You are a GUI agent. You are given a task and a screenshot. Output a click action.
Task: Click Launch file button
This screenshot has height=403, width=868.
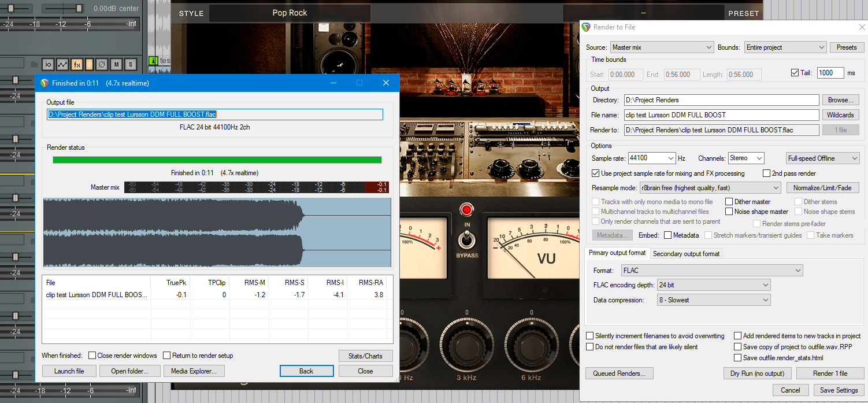[x=69, y=371]
